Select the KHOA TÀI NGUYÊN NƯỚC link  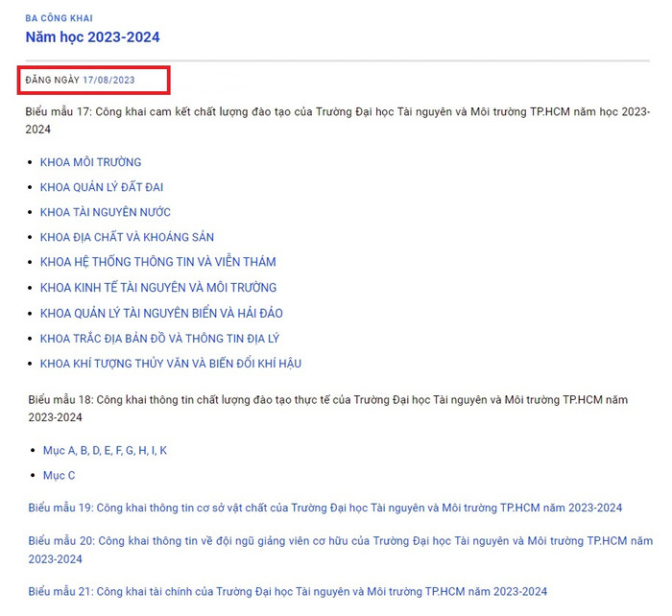pos(106,212)
